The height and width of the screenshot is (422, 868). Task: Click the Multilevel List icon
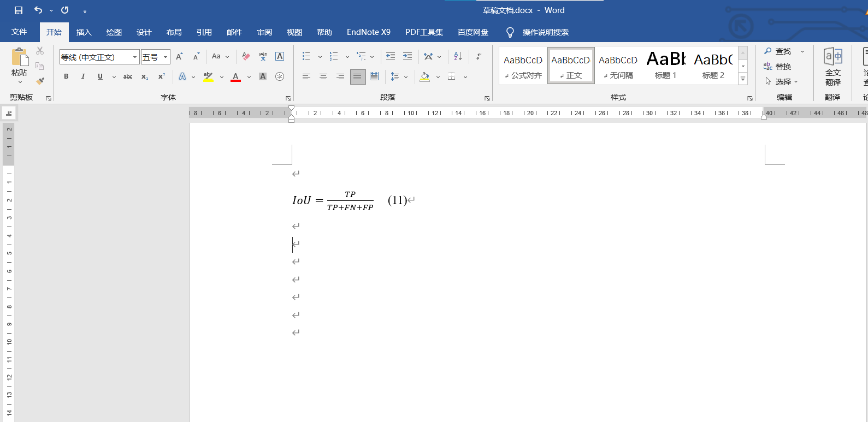coord(361,56)
